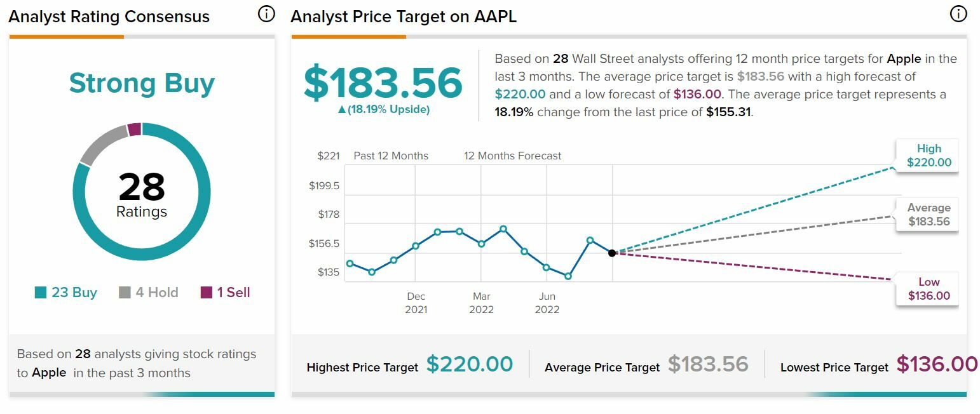This screenshot has height=414, width=980.
Task: Click the Apple link in price target description
Action: point(904,59)
